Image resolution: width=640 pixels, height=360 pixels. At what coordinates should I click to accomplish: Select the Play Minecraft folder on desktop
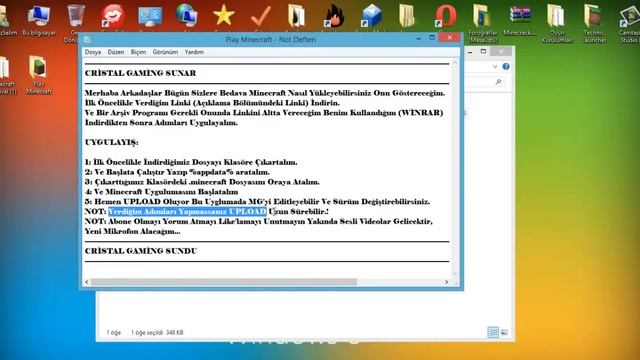tap(38, 75)
